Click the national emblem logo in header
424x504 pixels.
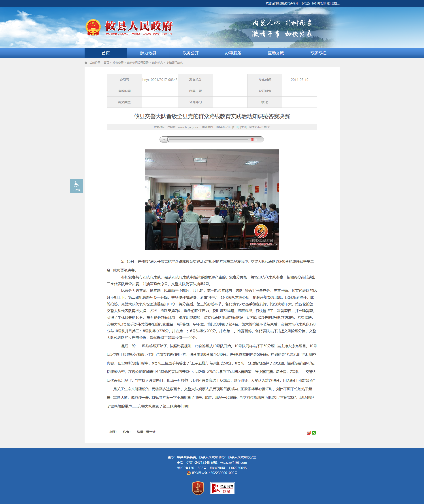[x=93, y=27]
